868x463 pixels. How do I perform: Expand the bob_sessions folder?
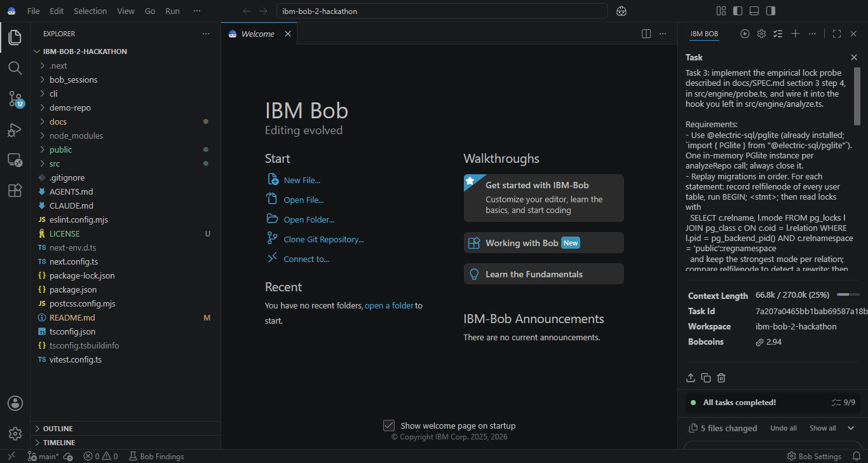tap(125, 79)
